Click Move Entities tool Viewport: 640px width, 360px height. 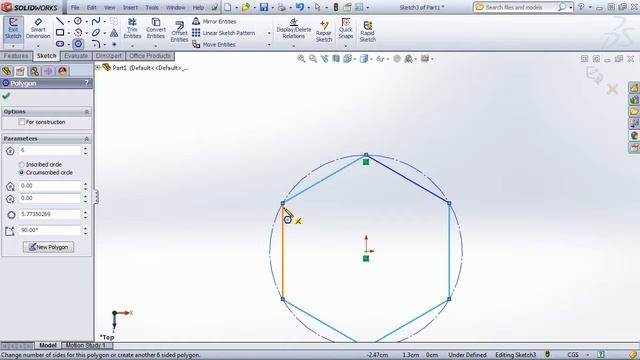click(x=214, y=44)
